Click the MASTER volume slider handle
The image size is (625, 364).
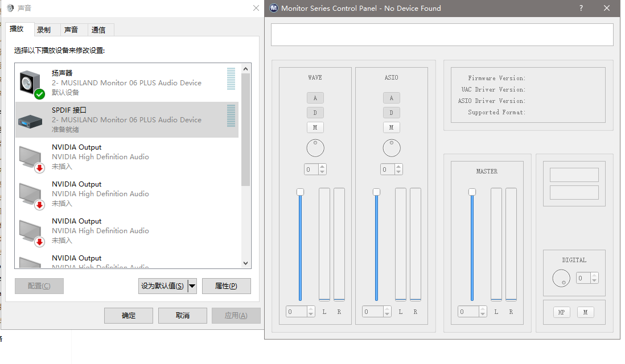coord(472,192)
